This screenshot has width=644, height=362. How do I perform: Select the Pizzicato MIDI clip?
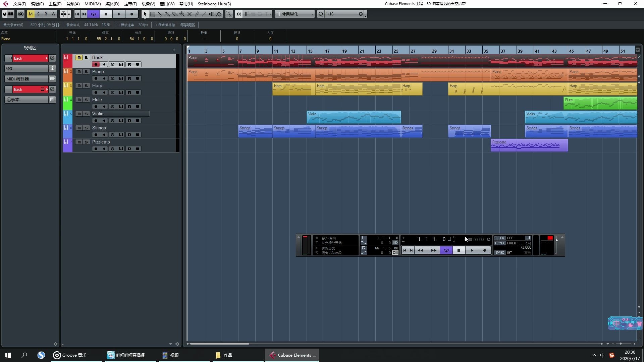(529, 145)
